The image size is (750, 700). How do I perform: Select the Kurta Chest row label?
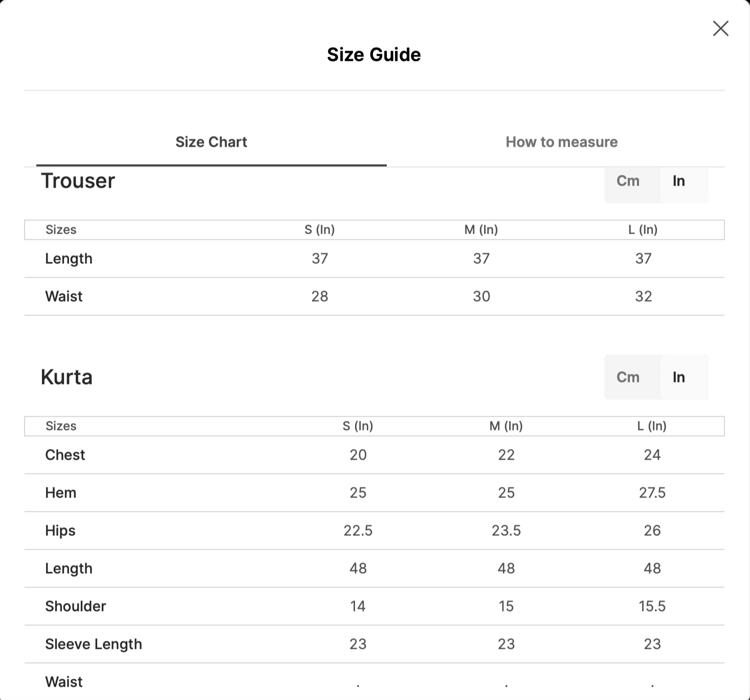click(65, 455)
